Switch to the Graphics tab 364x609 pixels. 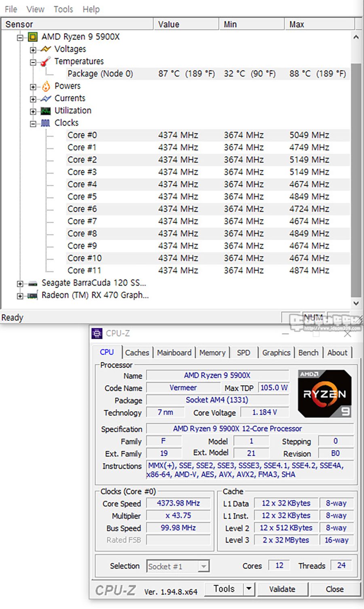pyautogui.click(x=276, y=352)
